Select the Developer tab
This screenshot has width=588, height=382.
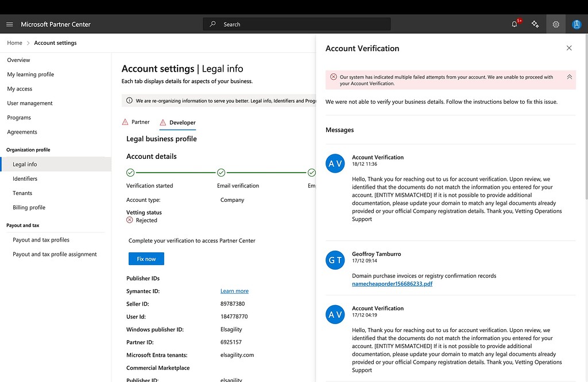tap(182, 123)
